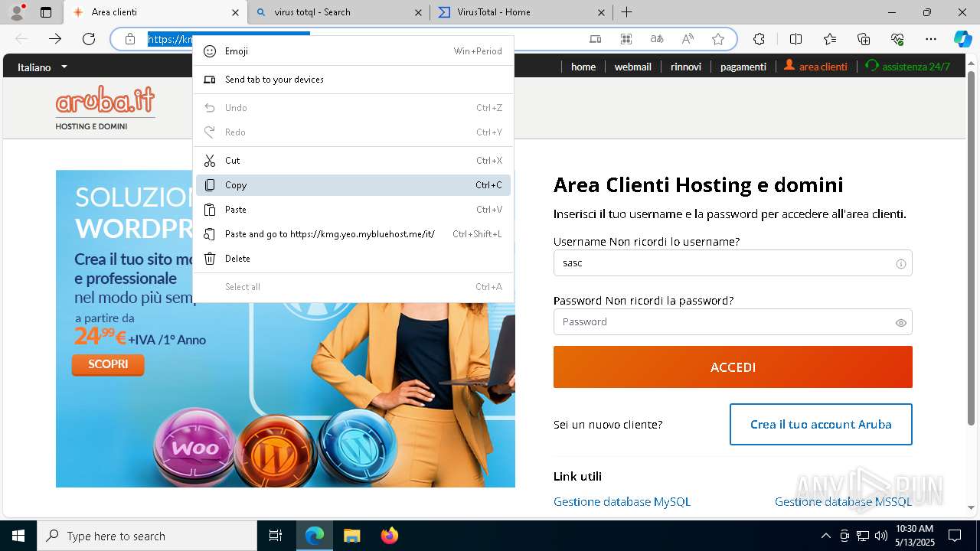The width and height of the screenshot is (980, 551).
Task: Click the selected URL in address bar
Action: pos(169,39)
